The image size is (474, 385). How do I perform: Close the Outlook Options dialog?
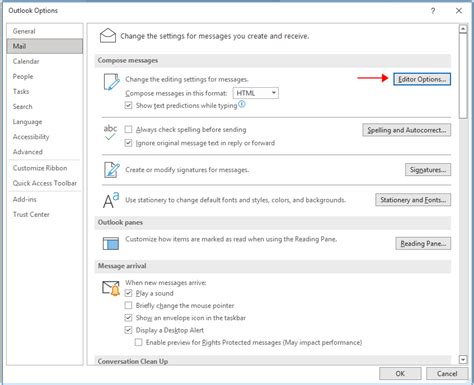pyautogui.click(x=459, y=11)
